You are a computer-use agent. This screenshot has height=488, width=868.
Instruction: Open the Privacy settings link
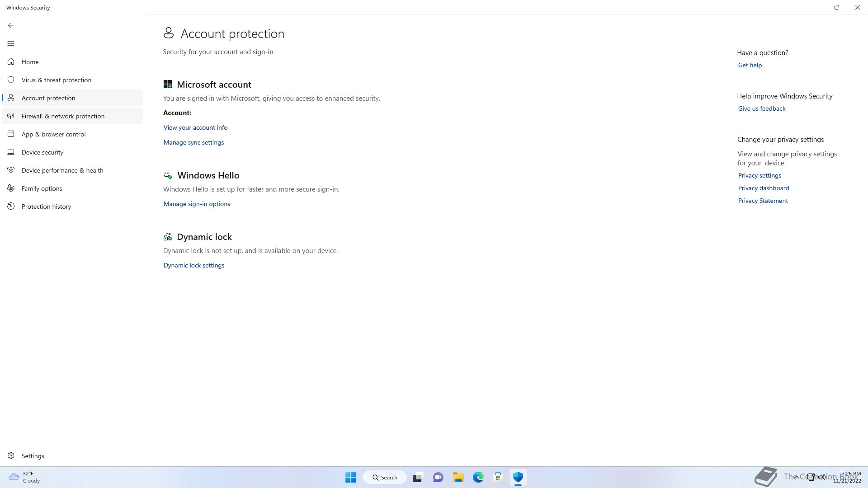coord(759,175)
